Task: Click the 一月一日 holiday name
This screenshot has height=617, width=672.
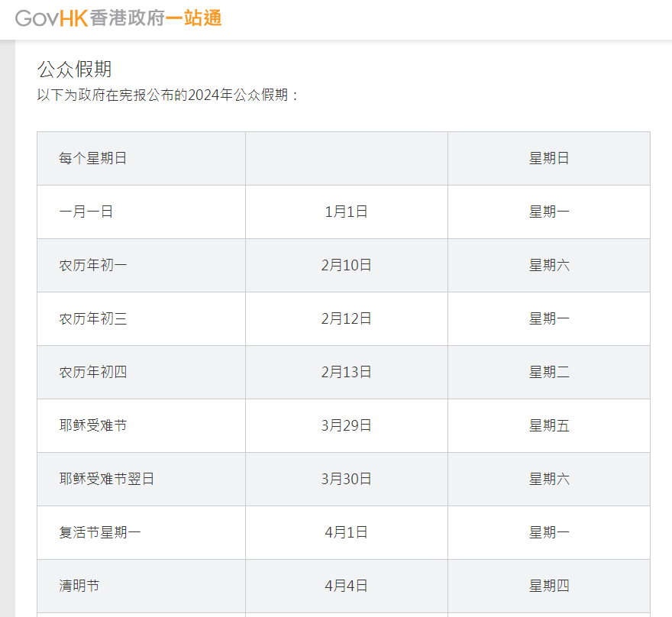Action: point(86,212)
